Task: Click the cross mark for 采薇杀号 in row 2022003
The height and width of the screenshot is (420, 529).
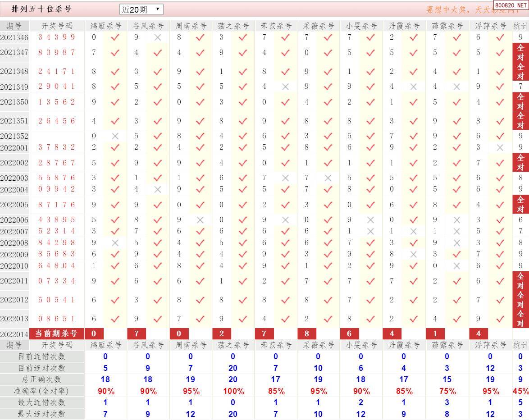Action: [328, 178]
